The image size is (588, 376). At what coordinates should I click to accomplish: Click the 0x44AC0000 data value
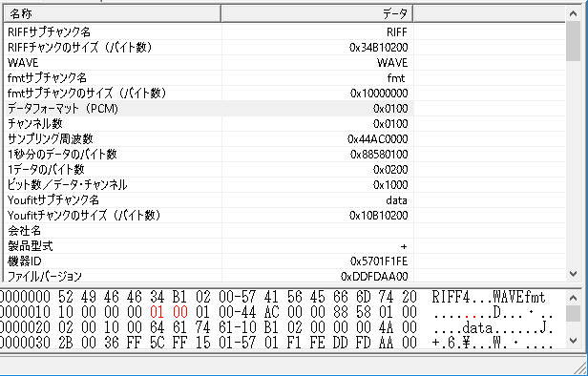click(378, 139)
